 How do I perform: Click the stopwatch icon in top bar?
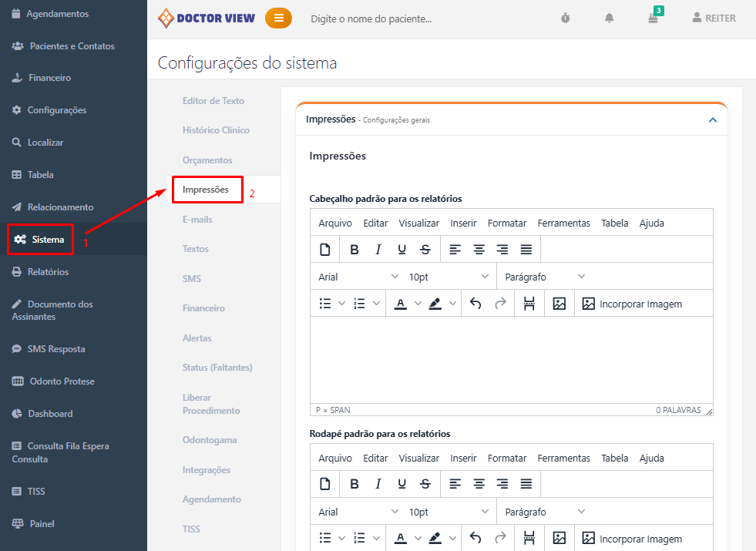565,18
